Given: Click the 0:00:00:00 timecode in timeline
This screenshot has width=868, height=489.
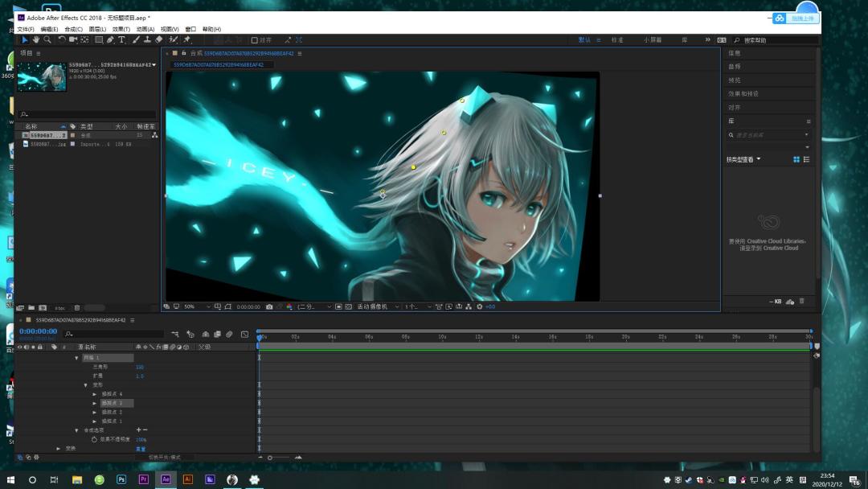Looking at the screenshot, I should point(39,331).
